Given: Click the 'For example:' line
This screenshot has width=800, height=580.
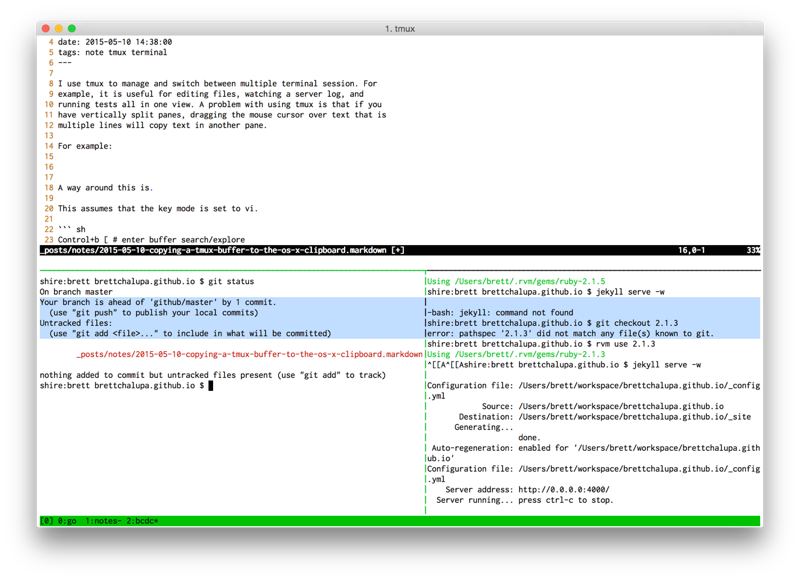Looking at the screenshot, I should click(x=85, y=146).
